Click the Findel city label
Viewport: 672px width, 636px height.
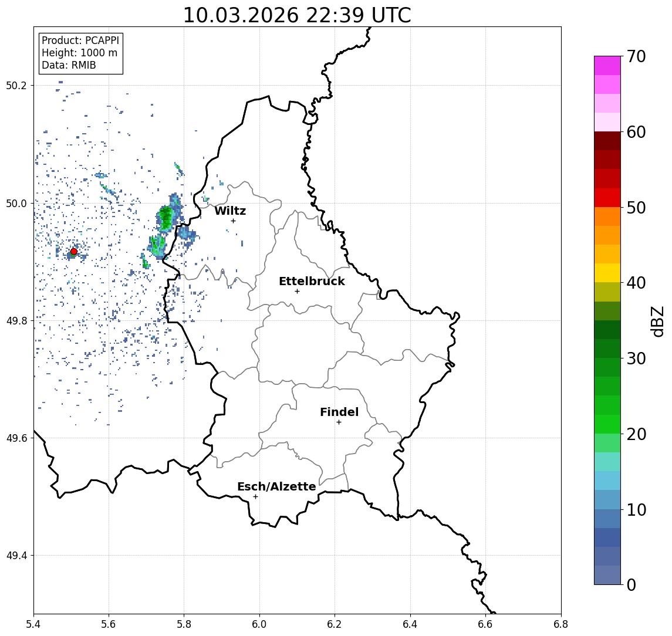(x=339, y=412)
